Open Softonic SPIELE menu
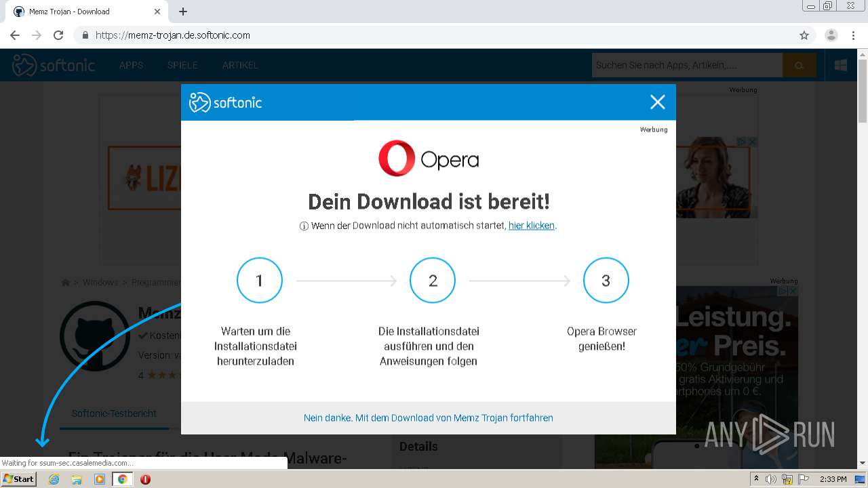868x488 pixels. [182, 65]
